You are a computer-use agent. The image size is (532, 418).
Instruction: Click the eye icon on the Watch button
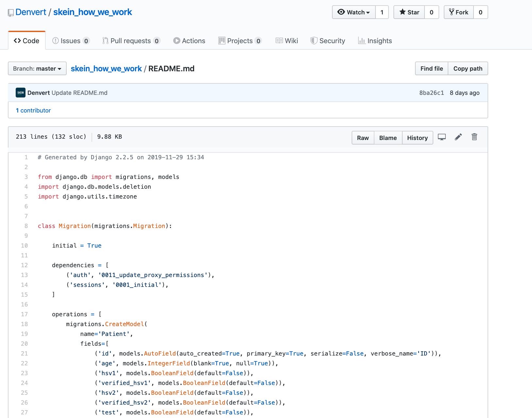pyautogui.click(x=342, y=12)
